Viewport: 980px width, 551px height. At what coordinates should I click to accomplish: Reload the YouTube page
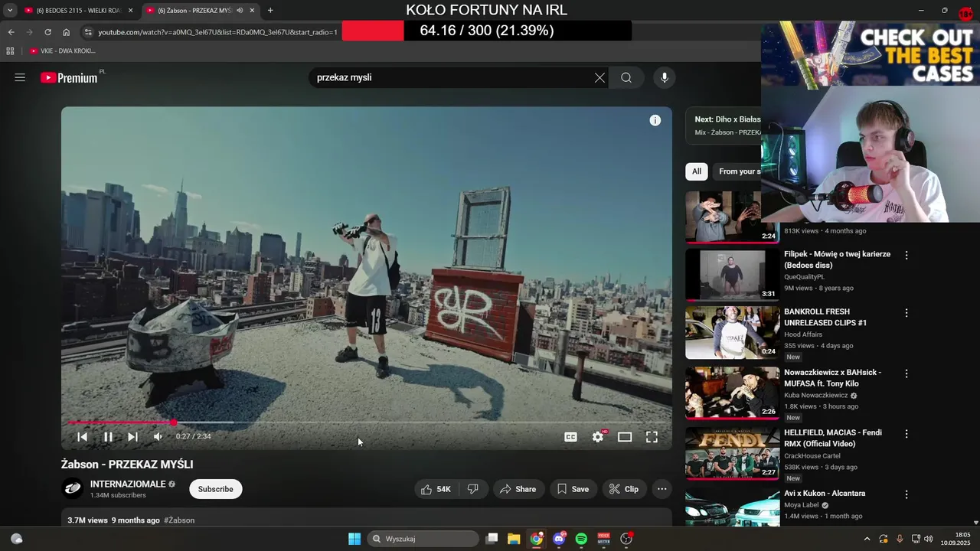(x=47, y=32)
